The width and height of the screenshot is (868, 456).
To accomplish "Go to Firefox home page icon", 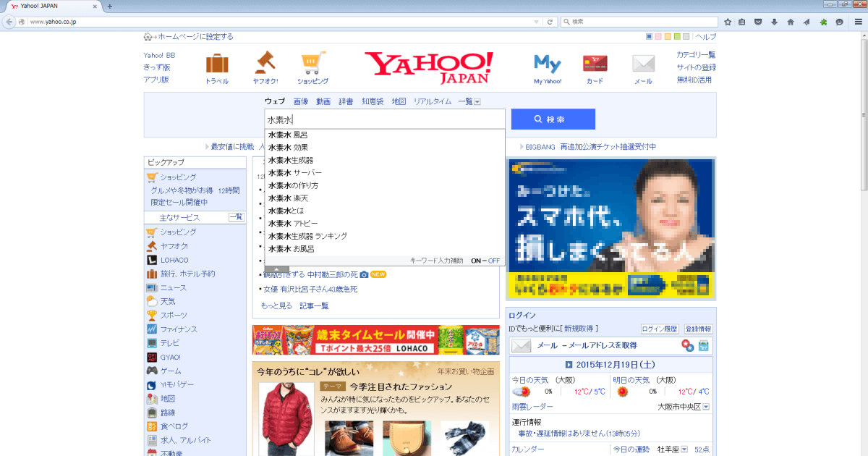I will 791,22.
